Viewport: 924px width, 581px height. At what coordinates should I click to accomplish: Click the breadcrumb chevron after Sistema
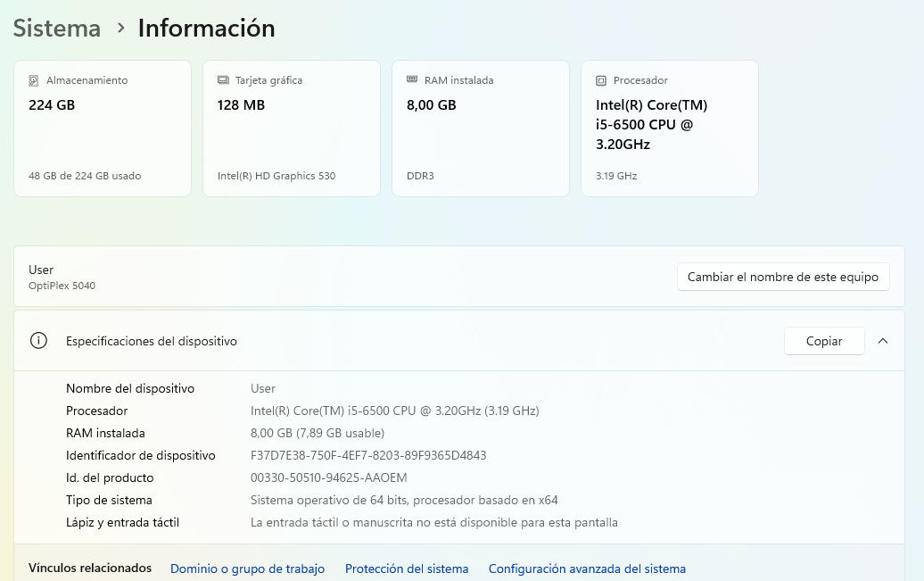click(120, 29)
